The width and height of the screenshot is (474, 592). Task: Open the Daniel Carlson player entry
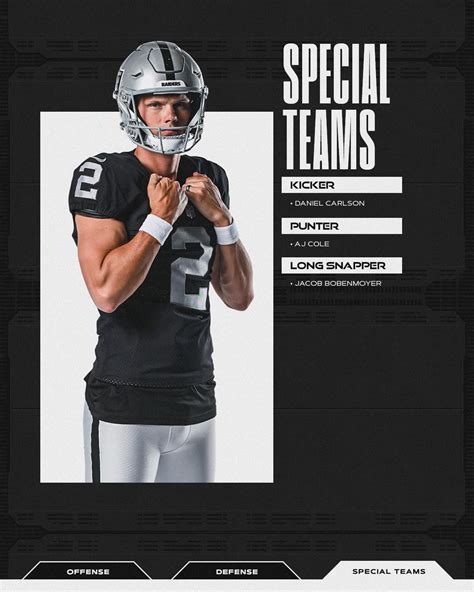(x=327, y=203)
